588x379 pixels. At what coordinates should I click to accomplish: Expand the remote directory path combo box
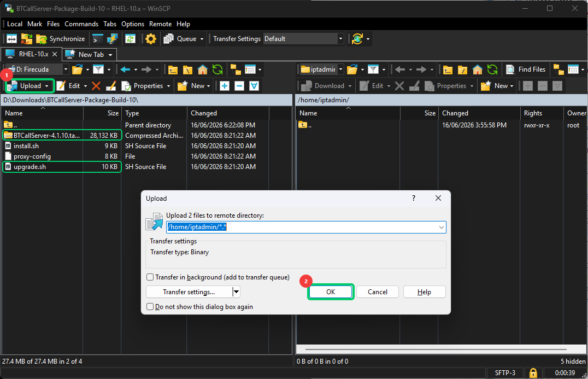(442, 227)
